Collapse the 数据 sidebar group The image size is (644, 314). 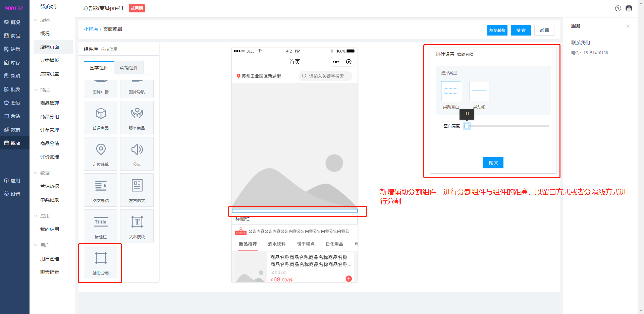coord(36,173)
